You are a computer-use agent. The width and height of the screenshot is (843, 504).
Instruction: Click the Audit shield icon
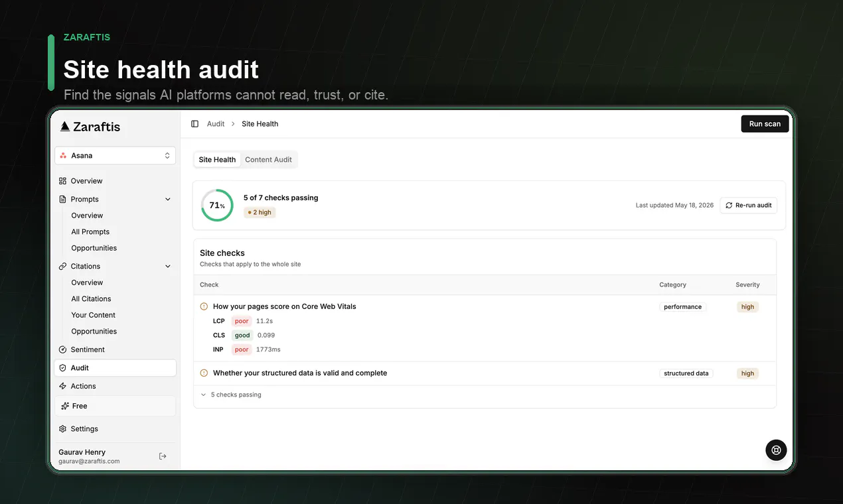[x=62, y=368]
